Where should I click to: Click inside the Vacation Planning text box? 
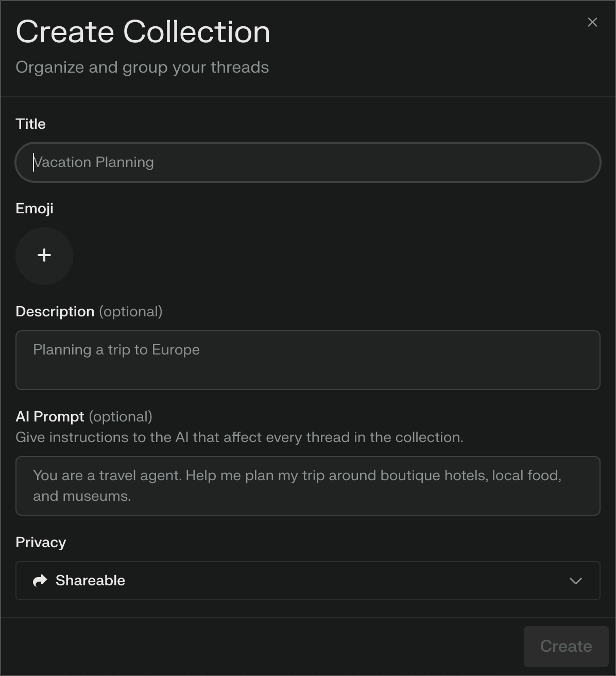point(308,162)
